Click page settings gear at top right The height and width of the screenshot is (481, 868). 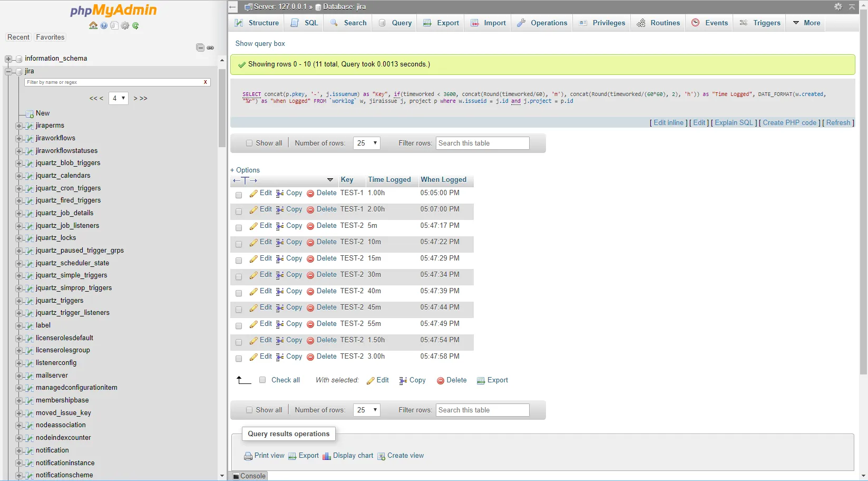[x=838, y=6]
